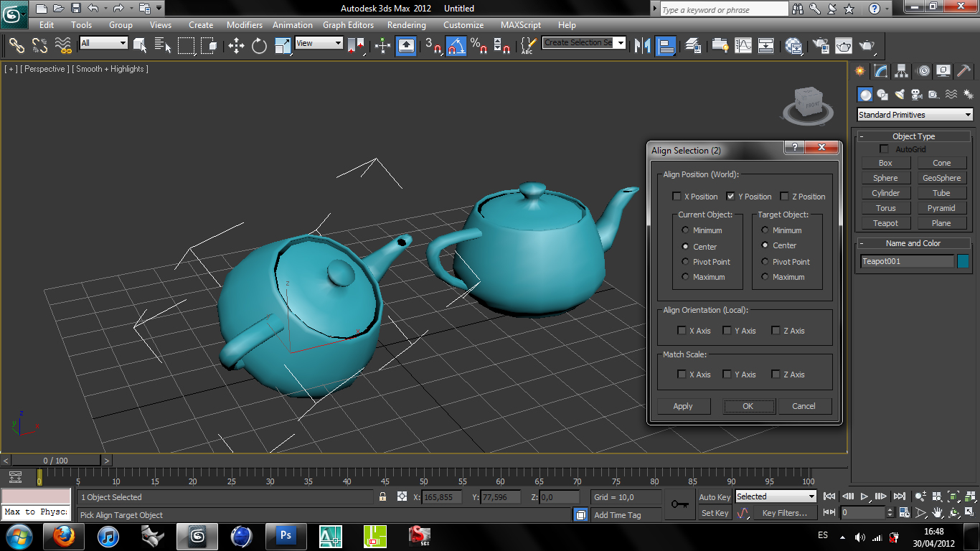Open the Curve Editor from the toolbar
Image resolution: width=980 pixels, height=551 pixels.
[x=743, y=46]
